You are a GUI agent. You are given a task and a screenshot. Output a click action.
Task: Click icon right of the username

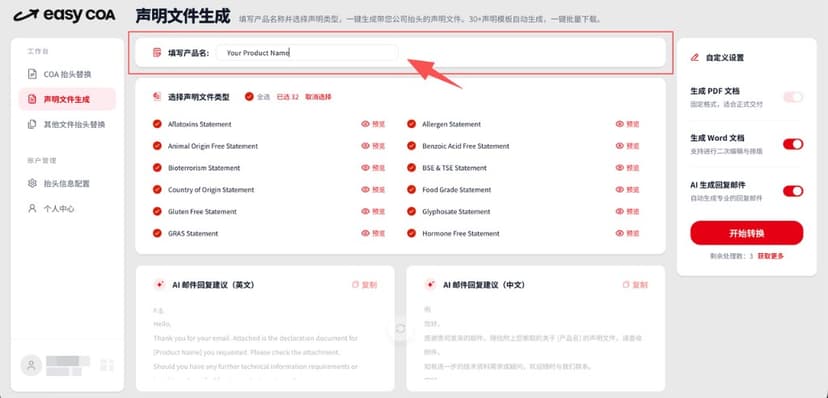click(107, 365)
